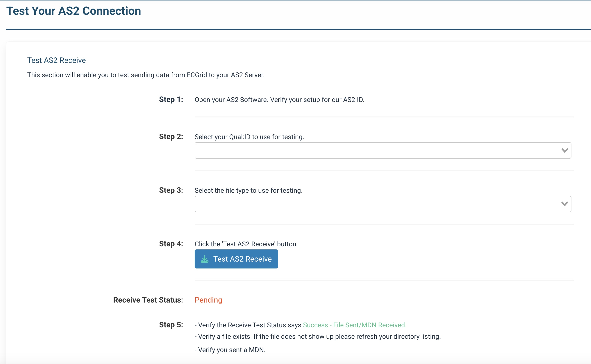Click the green download icon inside the button
This screenshot has width=591, height=364.
pos(205,259)
